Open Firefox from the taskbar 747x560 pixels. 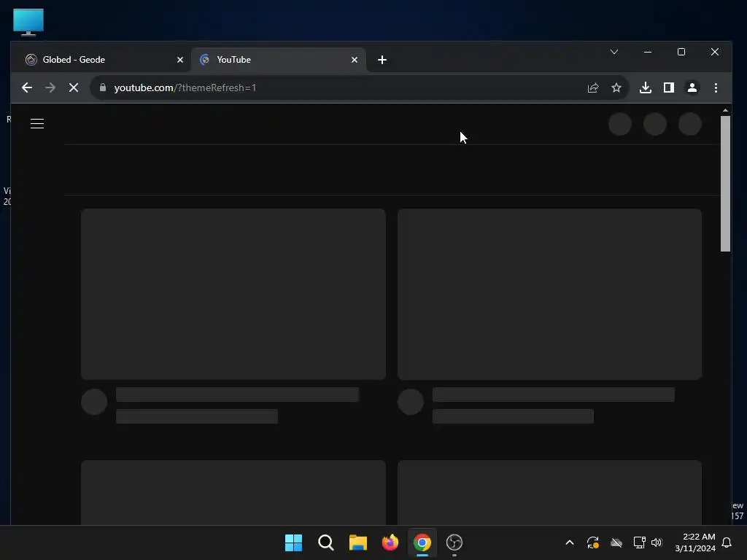[390, 542]
